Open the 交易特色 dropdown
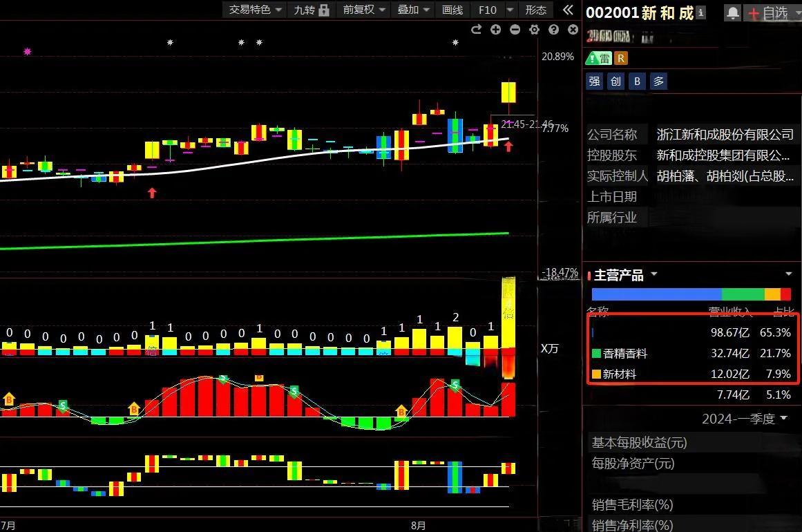This screenshot has height=532, width=802. coord(256,10)
